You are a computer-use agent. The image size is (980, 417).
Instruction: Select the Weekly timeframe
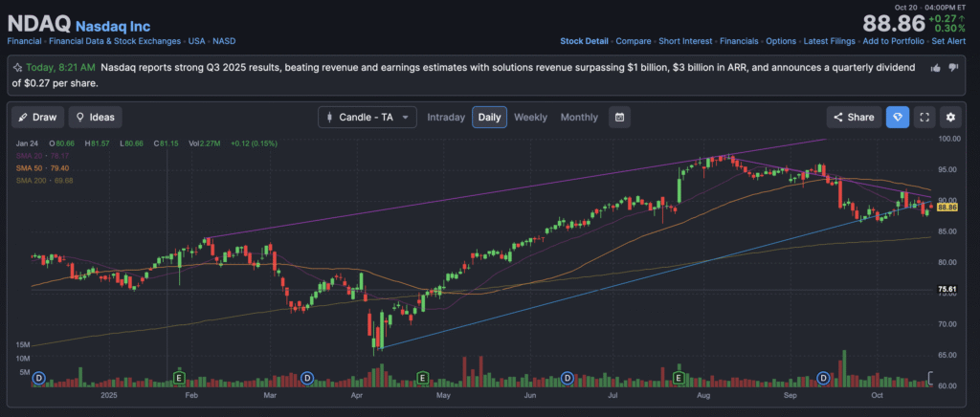click(530, 118)
